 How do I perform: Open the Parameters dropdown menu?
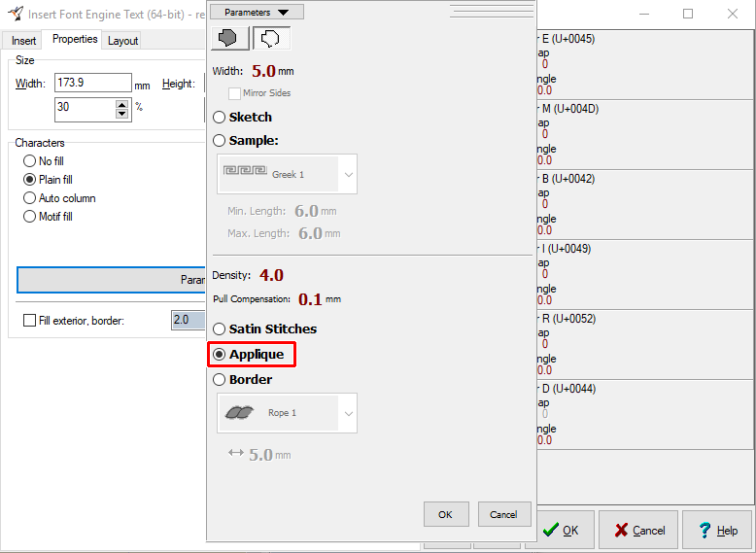click(257, 12)
